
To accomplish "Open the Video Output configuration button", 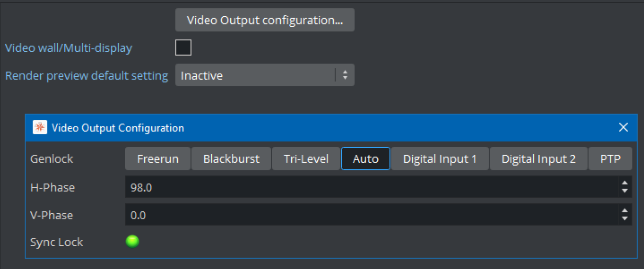I will [265, 20].
